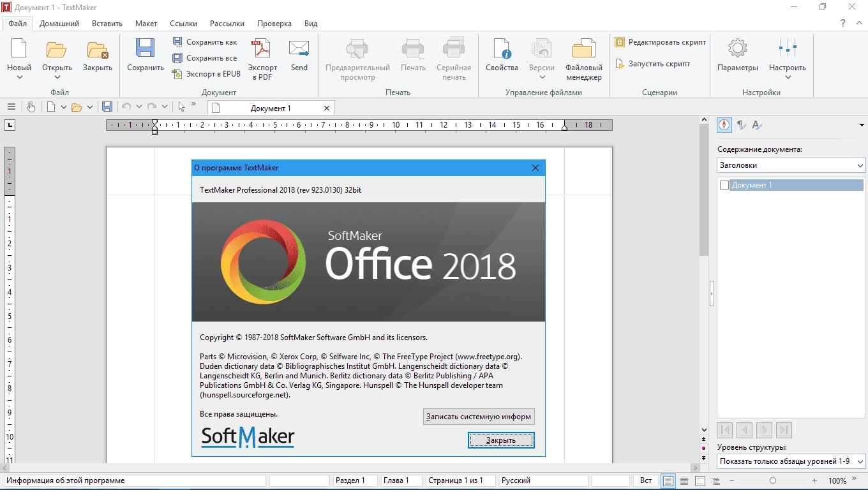Expand dropdown arrow under Открыть

(x=57, y=78)
